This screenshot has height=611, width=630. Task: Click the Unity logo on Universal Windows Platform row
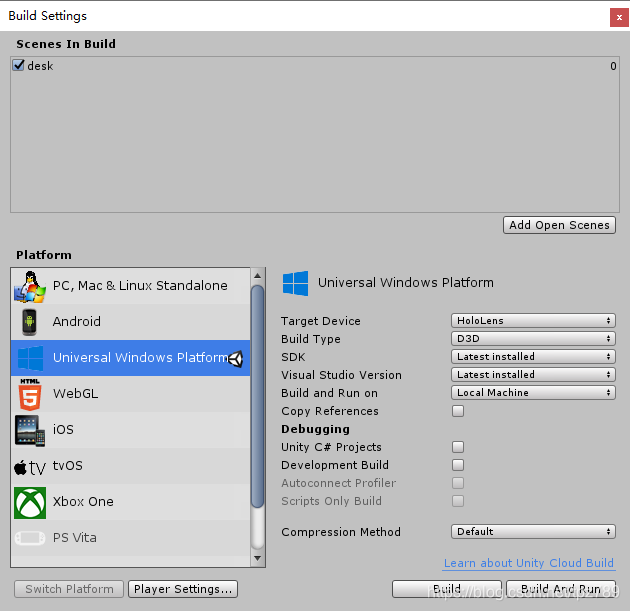click(236, 359)
